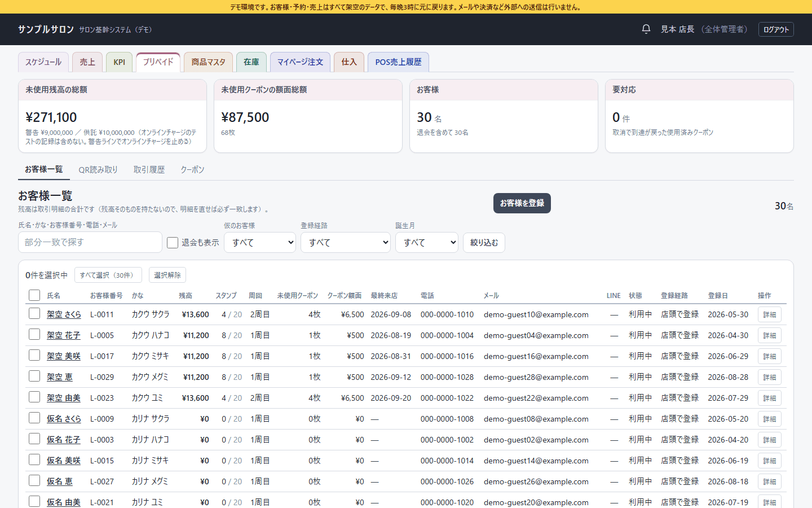Viewport: 812px width, 508px height.
Task: Open the POS売上履歴 tab
Action: click(x=398, y=62)
